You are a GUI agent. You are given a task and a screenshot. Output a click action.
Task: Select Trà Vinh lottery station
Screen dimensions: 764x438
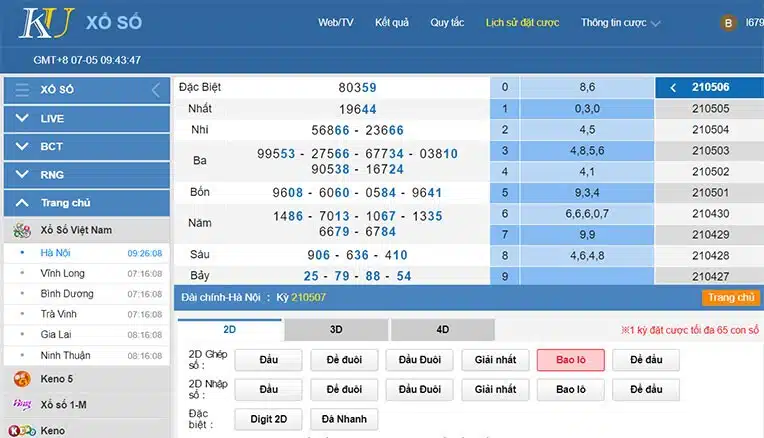[87, 314]
